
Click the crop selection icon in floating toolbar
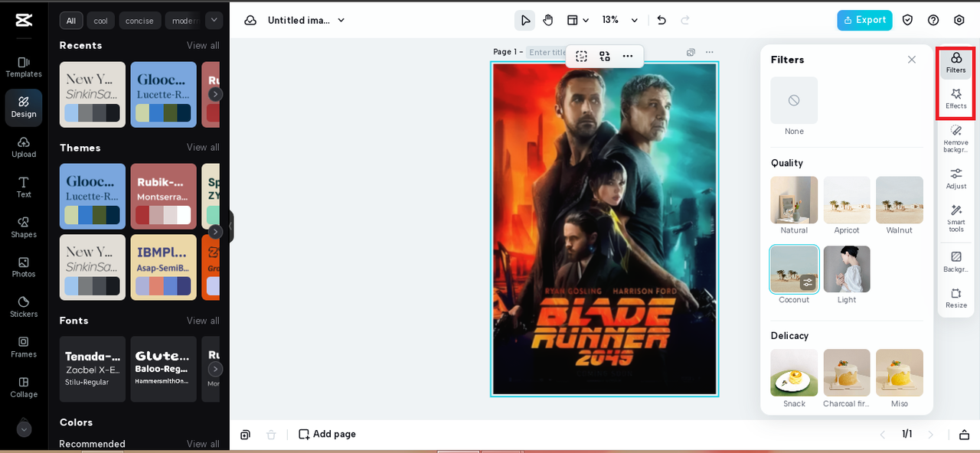582,56
